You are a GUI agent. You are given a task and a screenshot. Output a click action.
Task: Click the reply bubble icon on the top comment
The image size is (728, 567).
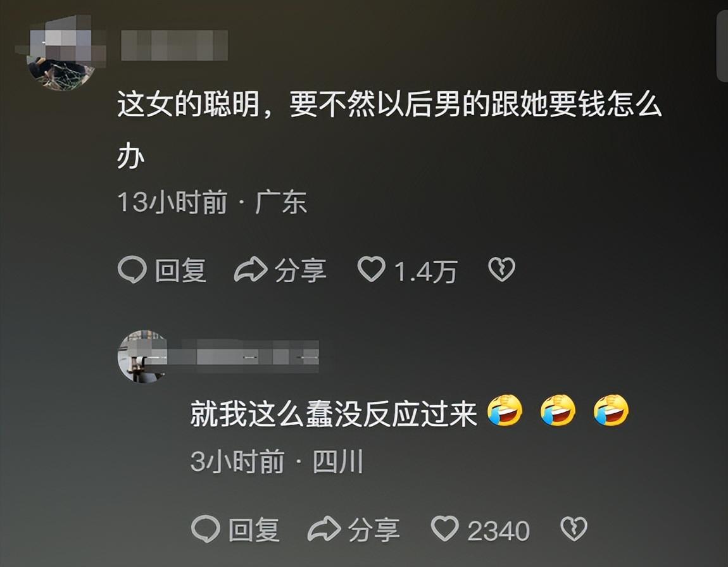click(132, 270)
